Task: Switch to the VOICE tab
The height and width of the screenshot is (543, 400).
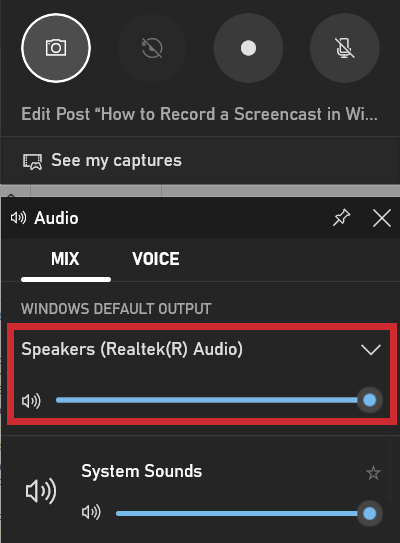Action: (x=156, y=259)
